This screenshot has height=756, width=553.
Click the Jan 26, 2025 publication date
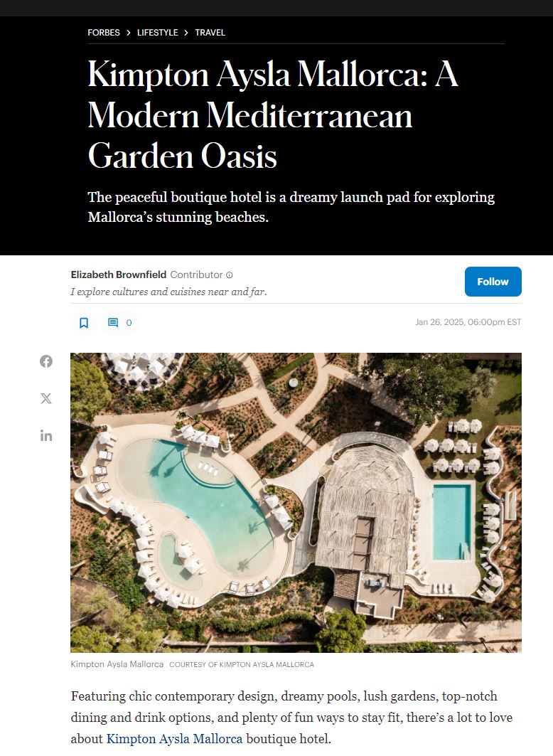468,322
